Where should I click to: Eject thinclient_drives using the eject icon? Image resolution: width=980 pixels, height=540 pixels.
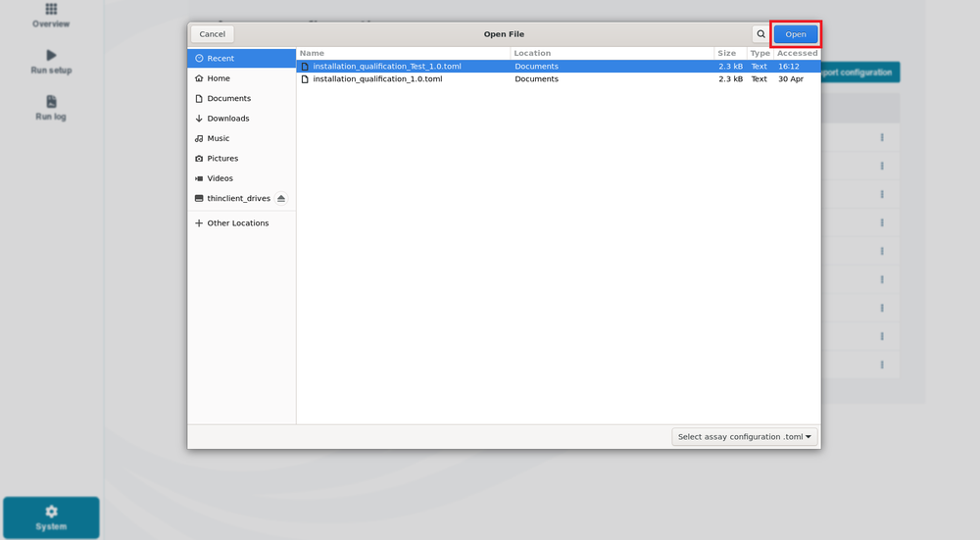click(x=281, y=198)
